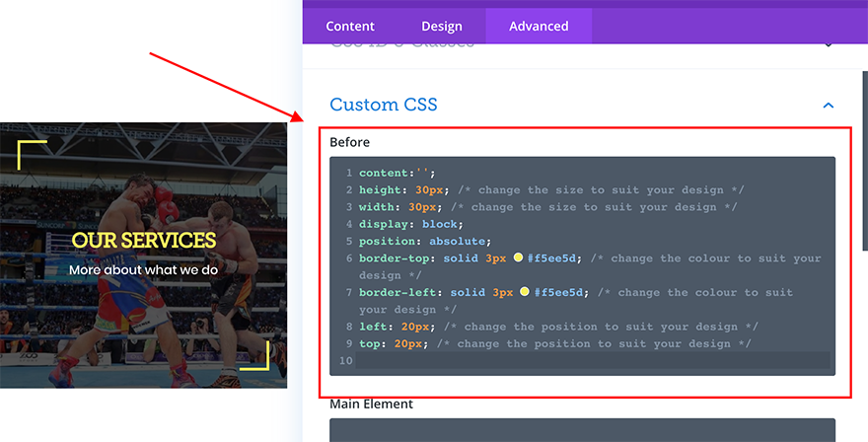
Task: Switch to the Content tab
Action: pyautogui.click(x=350, y=26)
